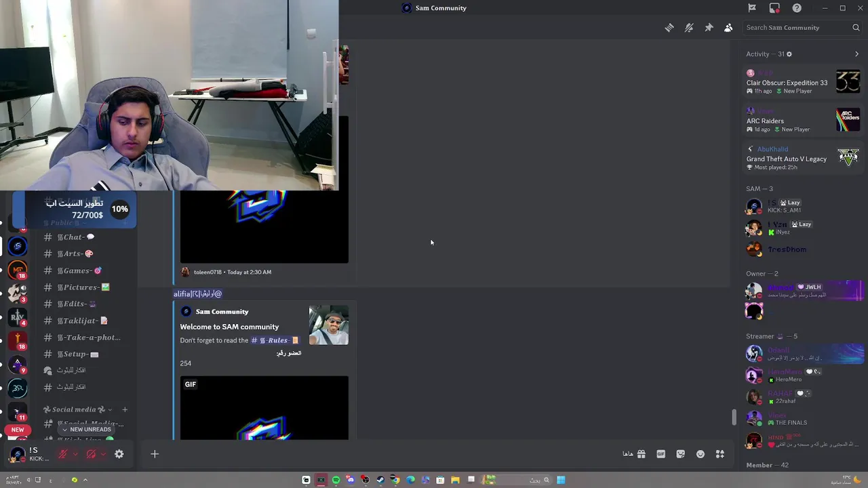
Task: Click the message attachment plus button
Action: pyautogui.click(x=155, y=454)
